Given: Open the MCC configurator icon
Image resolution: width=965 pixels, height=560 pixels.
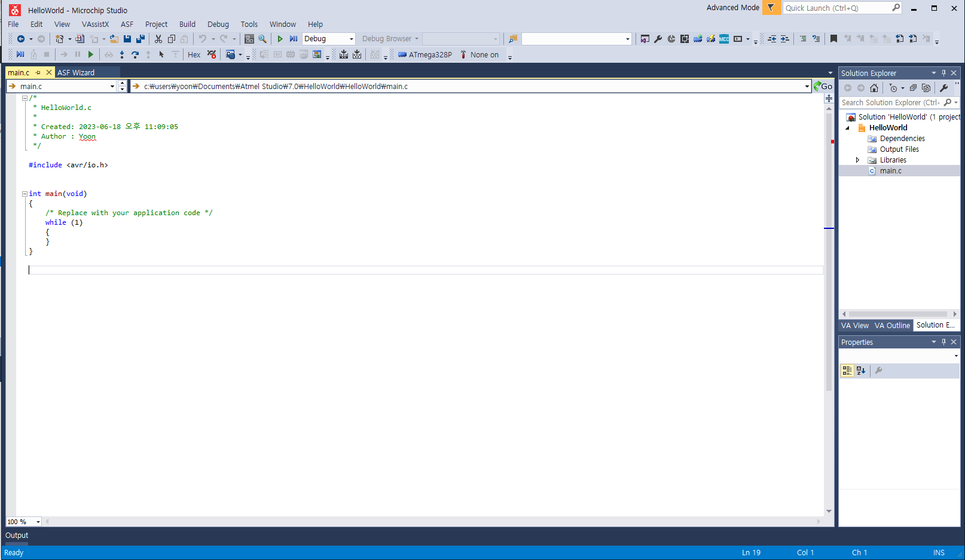Looking at the screenshot, I should point(724,39).
